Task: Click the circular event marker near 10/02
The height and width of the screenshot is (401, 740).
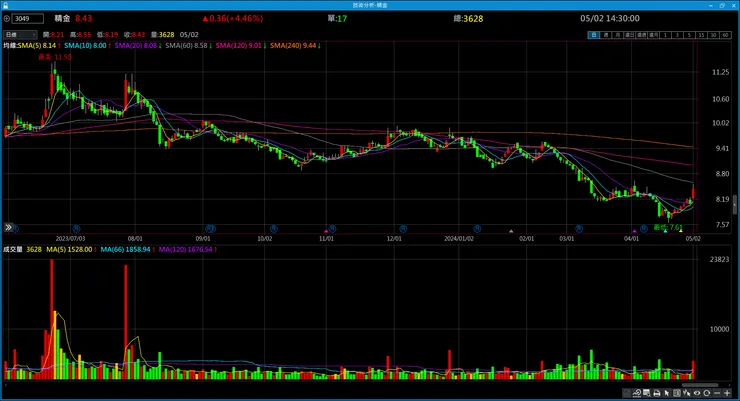Action: (274, 229)
